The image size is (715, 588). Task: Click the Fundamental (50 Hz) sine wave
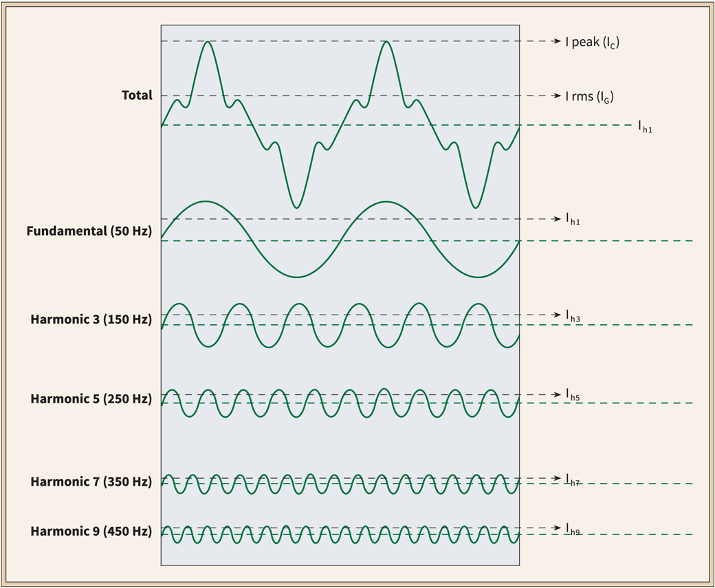click(x=206, y=203)
